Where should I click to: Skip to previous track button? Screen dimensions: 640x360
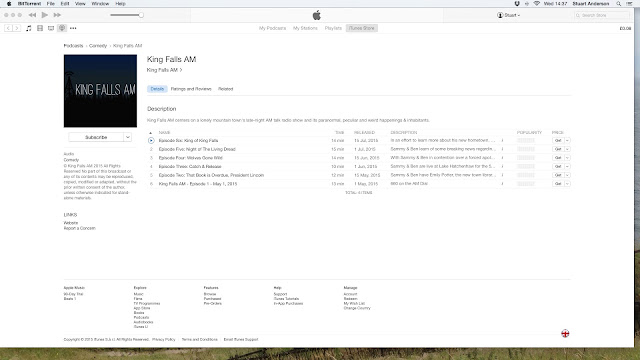click(32, 15)
